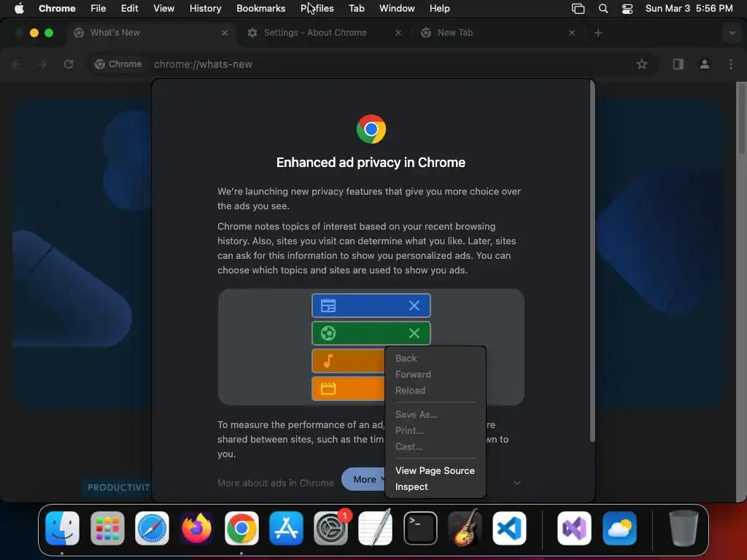The image size is (747, 560).
Task: Open Spotlight search in menu bar
Action: coord(603,8)
